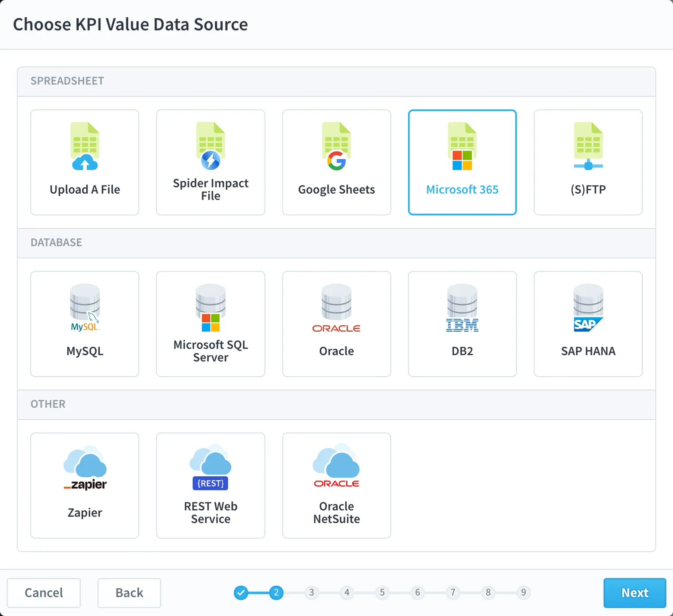
Task: Jump to step 4 in the progress bar
Action: pos(347,593)
